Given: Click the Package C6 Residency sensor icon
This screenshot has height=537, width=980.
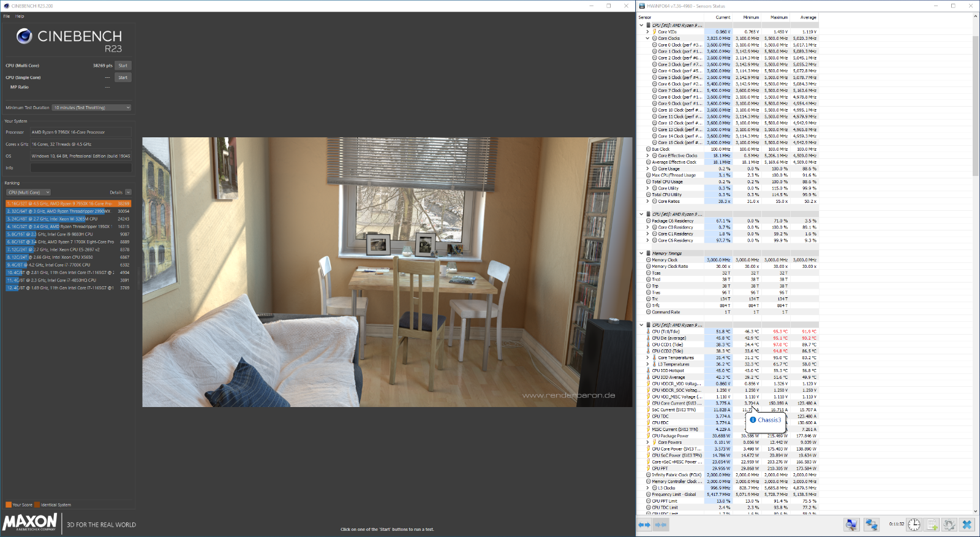Looking at the screenshot, I should point(648,221).
